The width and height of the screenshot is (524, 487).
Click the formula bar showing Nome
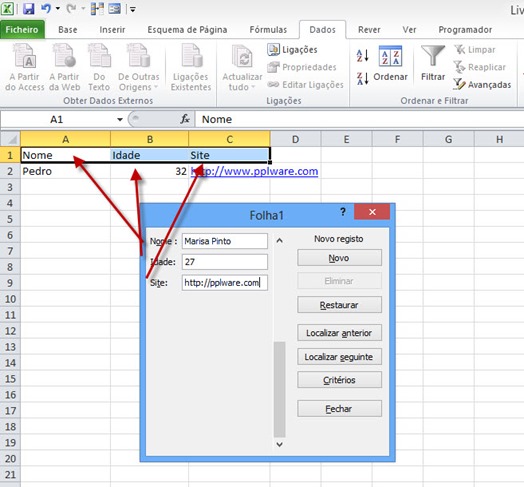click(x=359, y=119)
